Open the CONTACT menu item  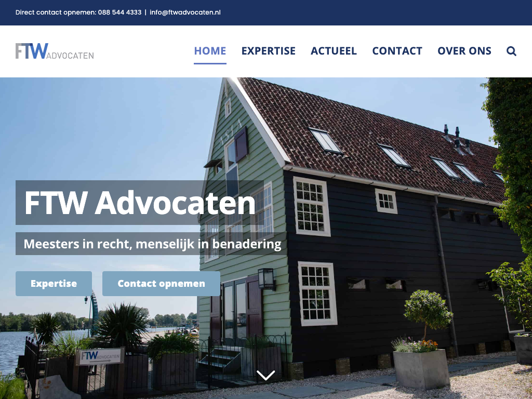pyautogui.click(x=397, y=51)
